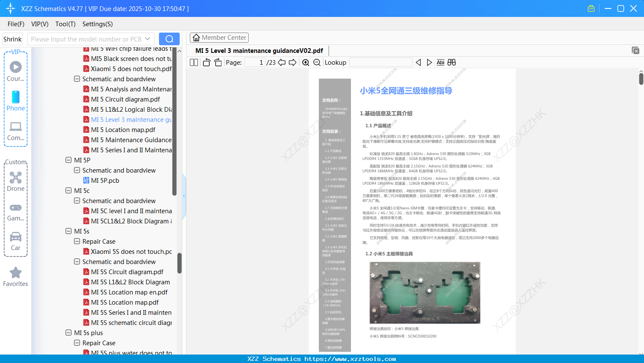Rotate the page counterclockwise
The image size is (644, 363).
pyautogui.click(x=206, y=63)
